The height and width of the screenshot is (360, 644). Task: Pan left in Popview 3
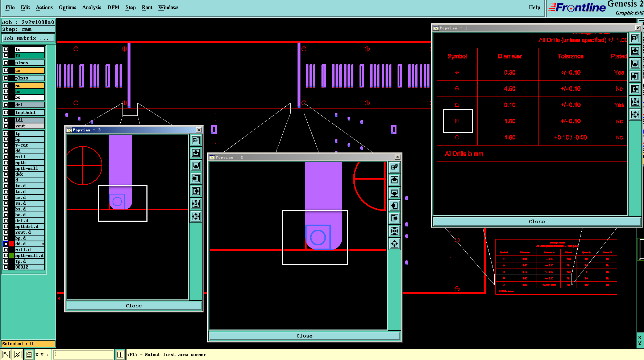pos(196,178)
